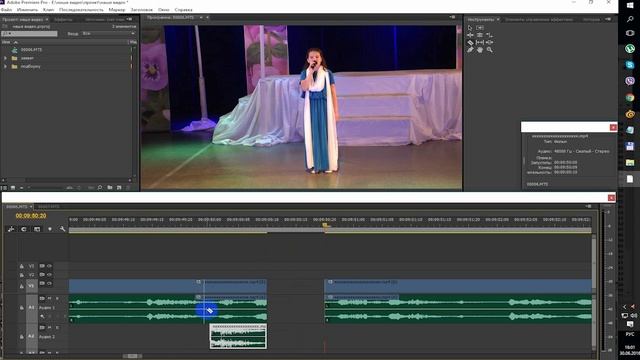Select audio clip thumbnail on track A2
The image size is (640, 360).
(238, 336)
